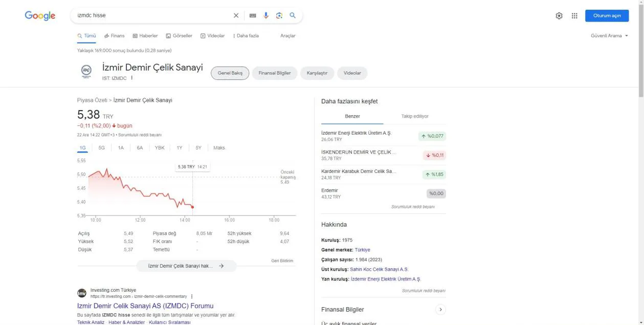The height and width of the screenshot is (325, 644).
Task: Click the chart marker dot at 14:21
Action: pos(192,207)
